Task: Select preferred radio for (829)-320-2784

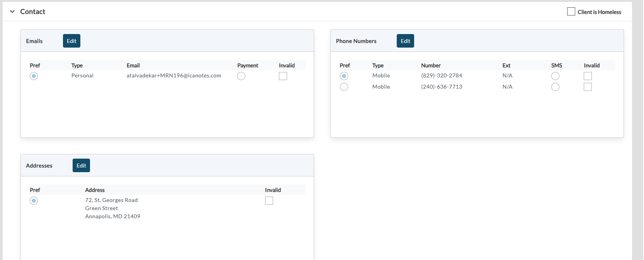Action: pos(344,76)
